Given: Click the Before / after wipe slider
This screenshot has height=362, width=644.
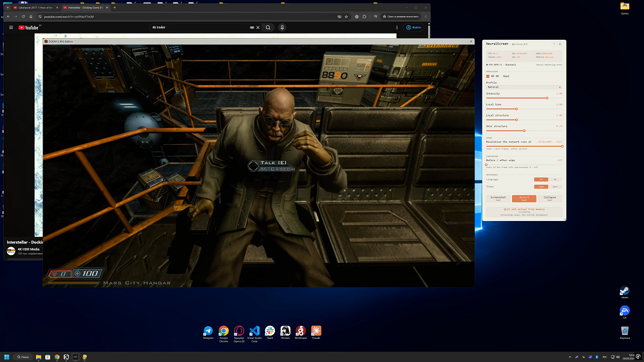Looking at the screenshot, I should [524, 164].
